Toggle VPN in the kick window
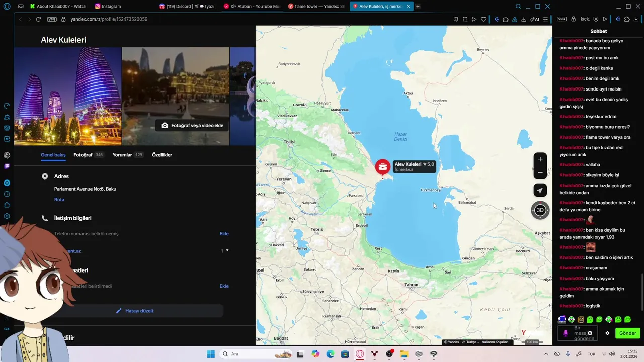Image resolution: width=644 pixels, height=362 pixels. 562,19
